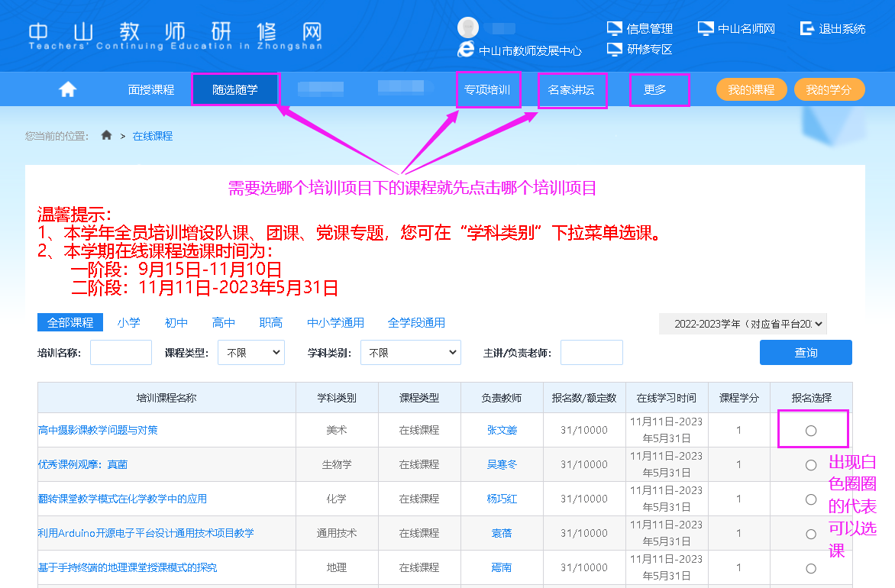Open course 高中摄影课教学问题与对策

click(98, 430)
